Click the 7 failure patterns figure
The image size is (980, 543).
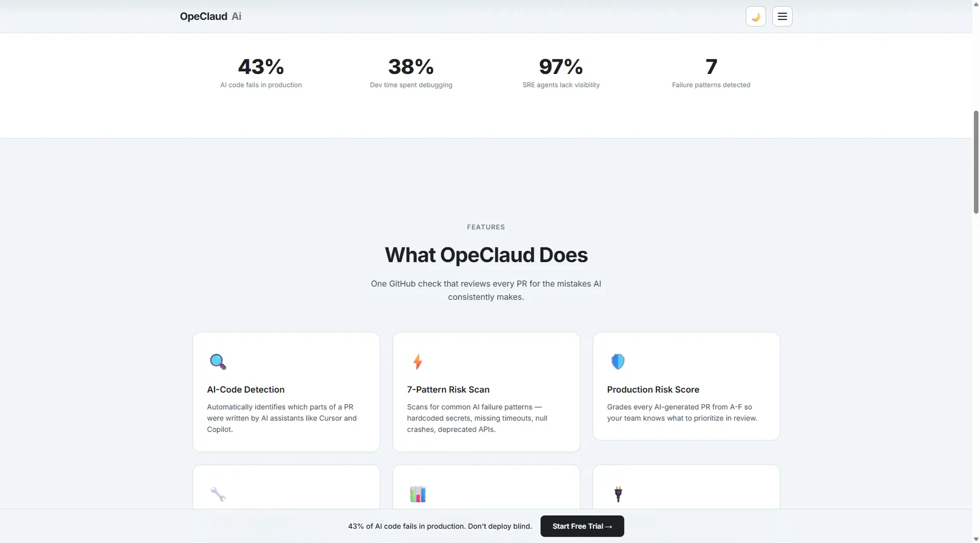pos(711,67)
